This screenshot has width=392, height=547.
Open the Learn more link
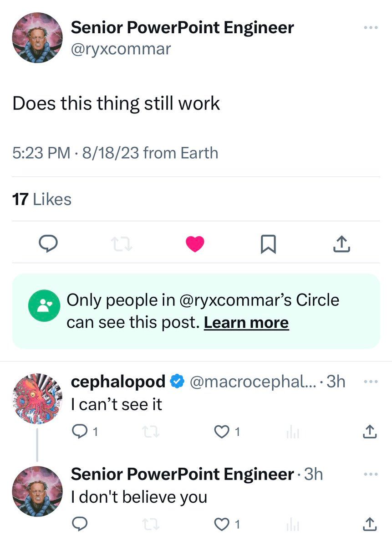(246, 323)
